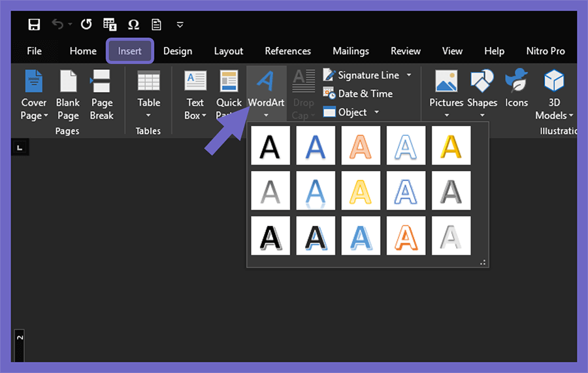Click the Help tab

click(x=494, y=51)
